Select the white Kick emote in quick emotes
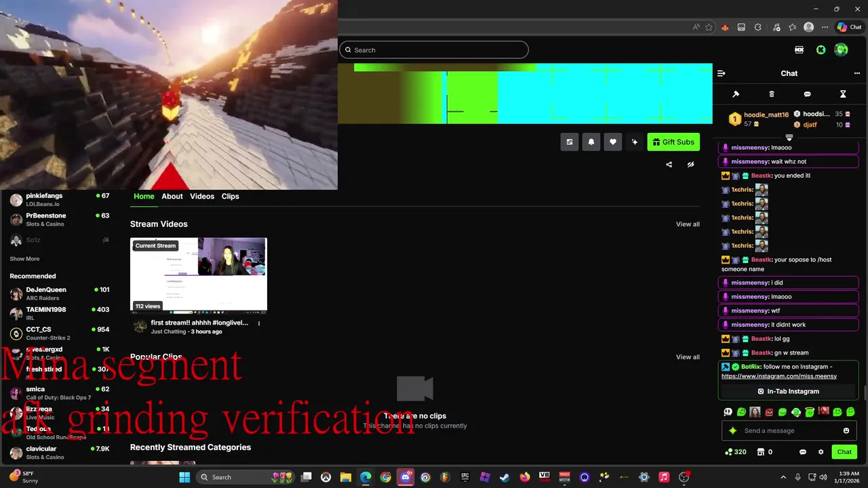Viewport: 868px width, 488px height. coord(728,411)
